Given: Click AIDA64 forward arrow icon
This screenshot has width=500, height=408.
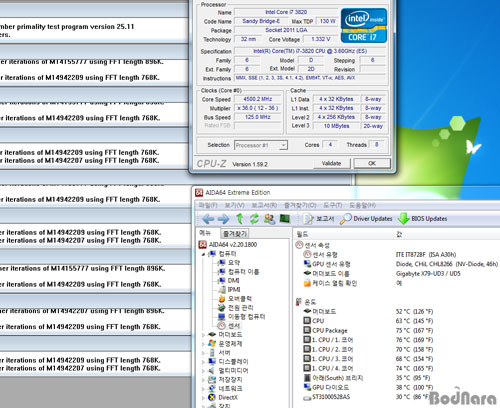Looking at the screenshot, I should tap(223, 219).
